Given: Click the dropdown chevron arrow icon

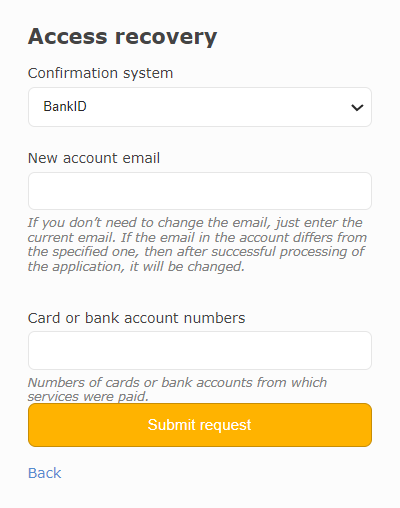Looking at the screenshot, I should pyautogui.click(x=357, y=107).
